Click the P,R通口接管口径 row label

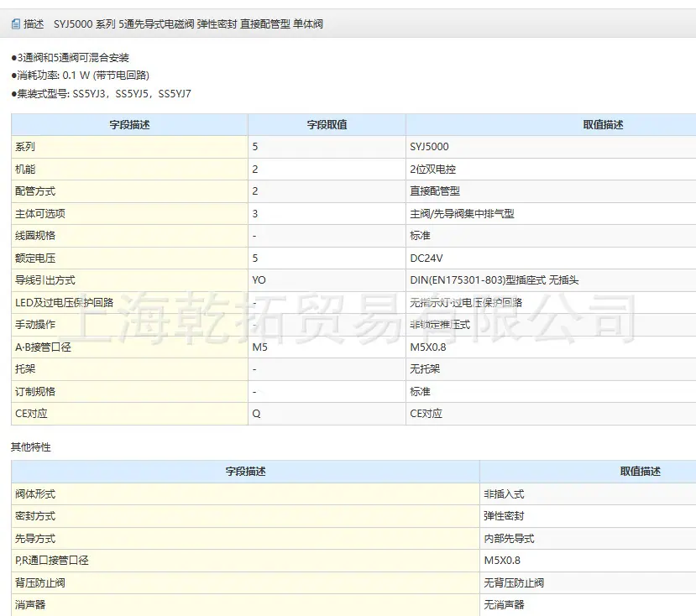[x=51, y=560]
